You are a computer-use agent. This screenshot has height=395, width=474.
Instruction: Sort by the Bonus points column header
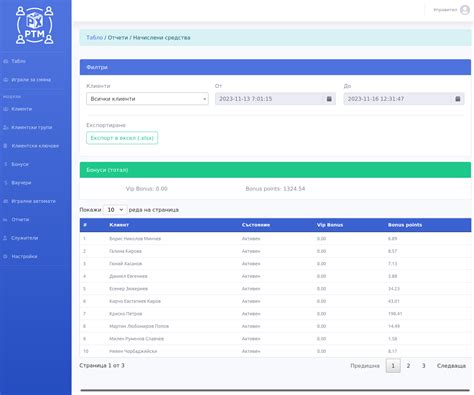pos(405,225)
